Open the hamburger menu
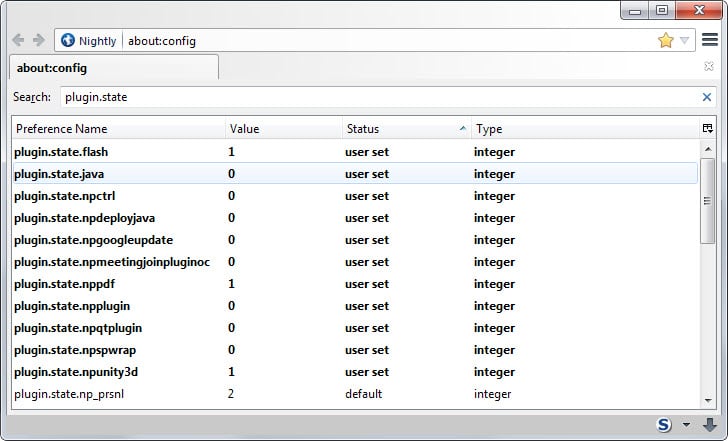 [x=710, y=40]
